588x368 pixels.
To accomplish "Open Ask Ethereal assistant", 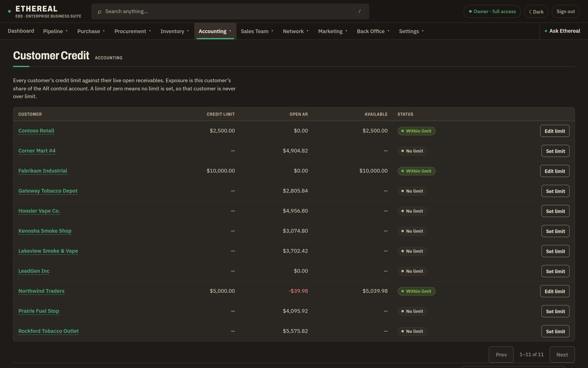I will [562, 31].
